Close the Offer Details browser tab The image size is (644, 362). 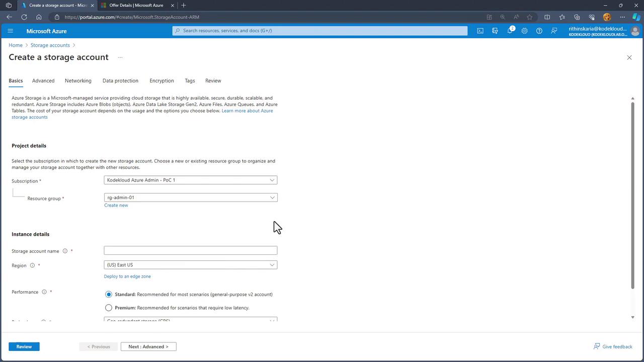tap(173, 6)
